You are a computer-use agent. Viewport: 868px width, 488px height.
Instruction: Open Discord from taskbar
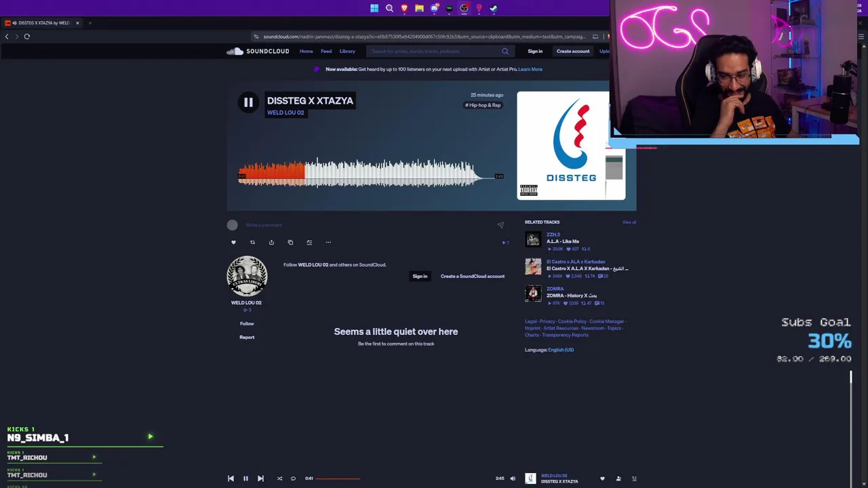click(434, 8)
